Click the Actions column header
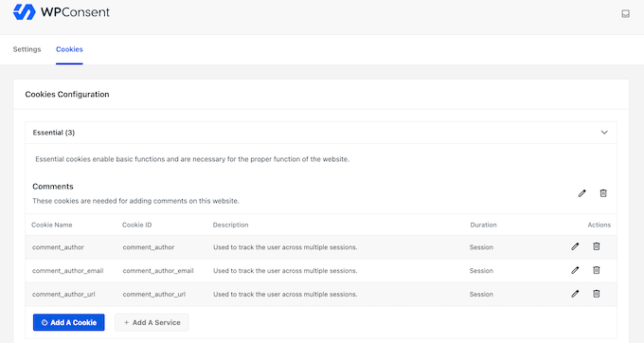The image size is (644, 343). point(599,225)
